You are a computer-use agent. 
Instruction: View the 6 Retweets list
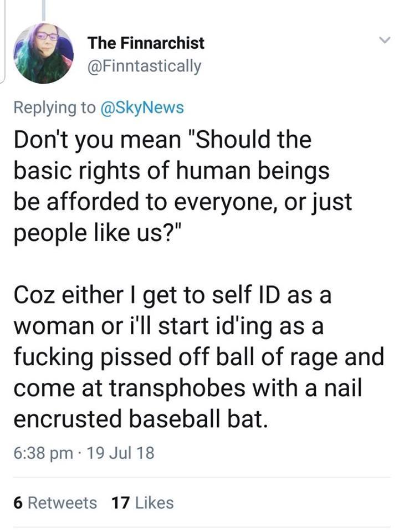(x=55, y=503)
